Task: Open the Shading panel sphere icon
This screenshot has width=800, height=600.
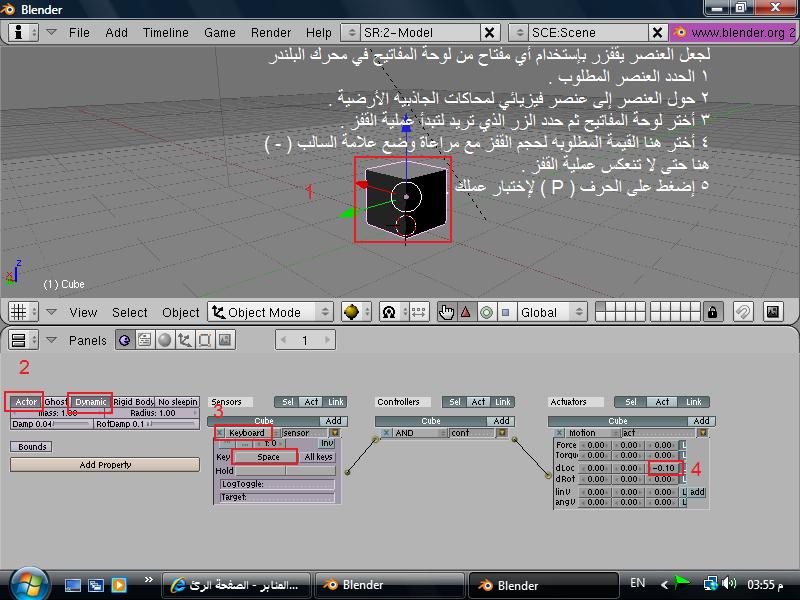Action: point(165,340)
